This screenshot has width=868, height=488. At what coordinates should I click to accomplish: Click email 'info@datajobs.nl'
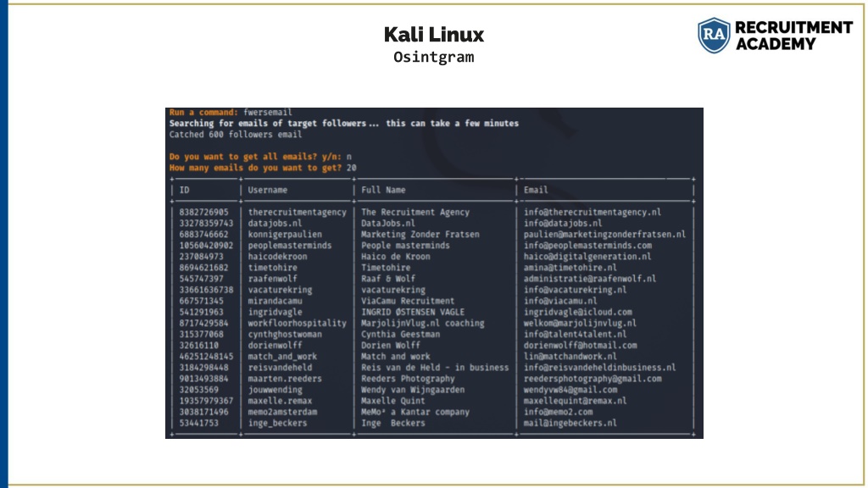563,223
